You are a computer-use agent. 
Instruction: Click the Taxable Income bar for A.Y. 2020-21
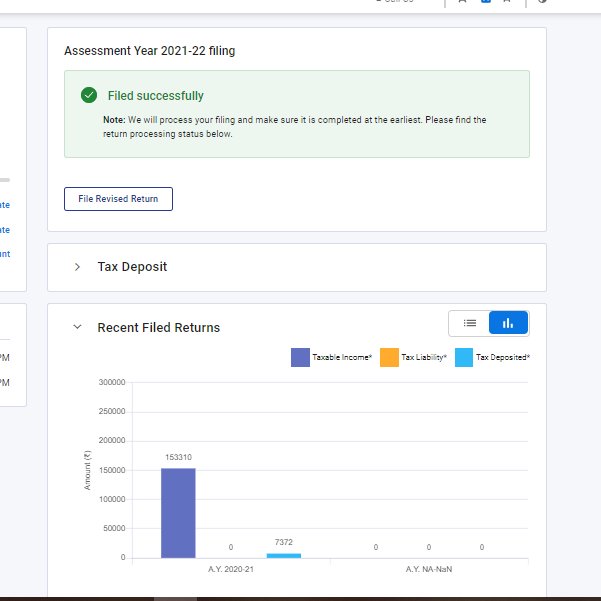(x=178, y=513)
